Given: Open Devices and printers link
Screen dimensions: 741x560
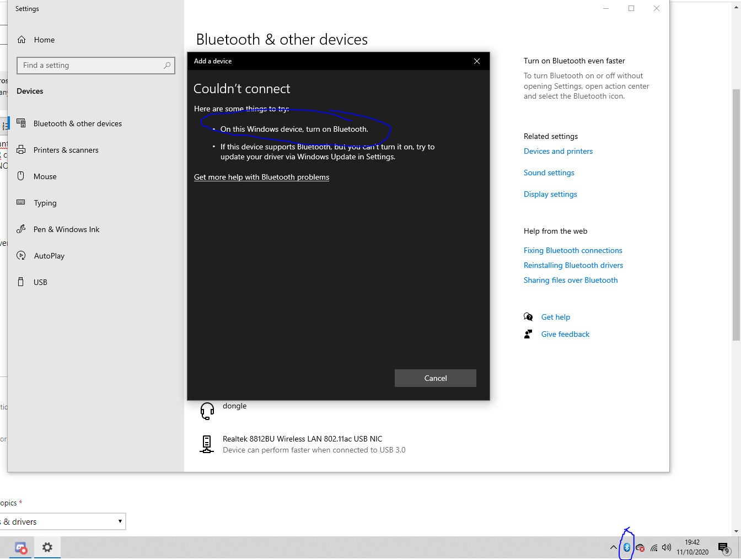Looking at the screenshot, I should (x=558, y=151).
